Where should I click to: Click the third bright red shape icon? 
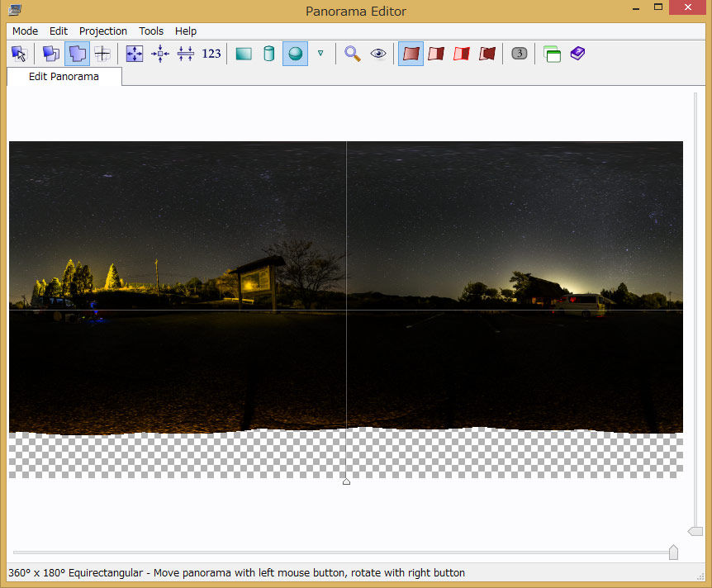[462, 54]
